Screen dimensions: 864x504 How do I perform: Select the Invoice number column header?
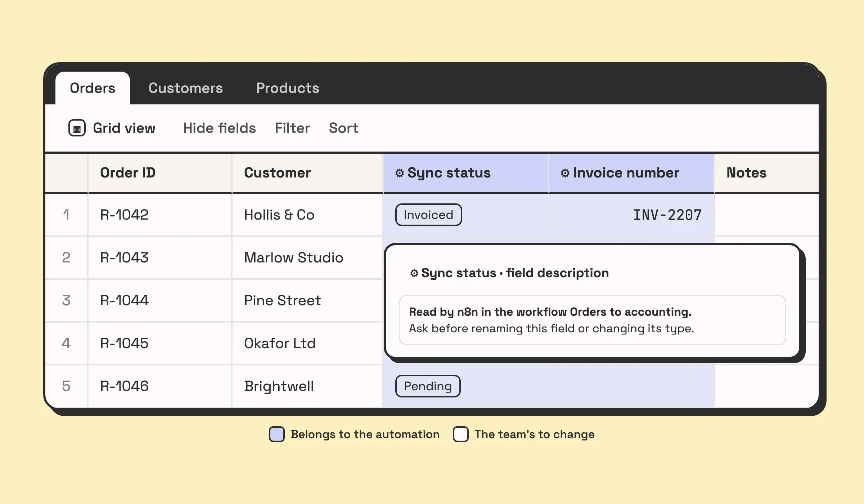click(631, 173)
